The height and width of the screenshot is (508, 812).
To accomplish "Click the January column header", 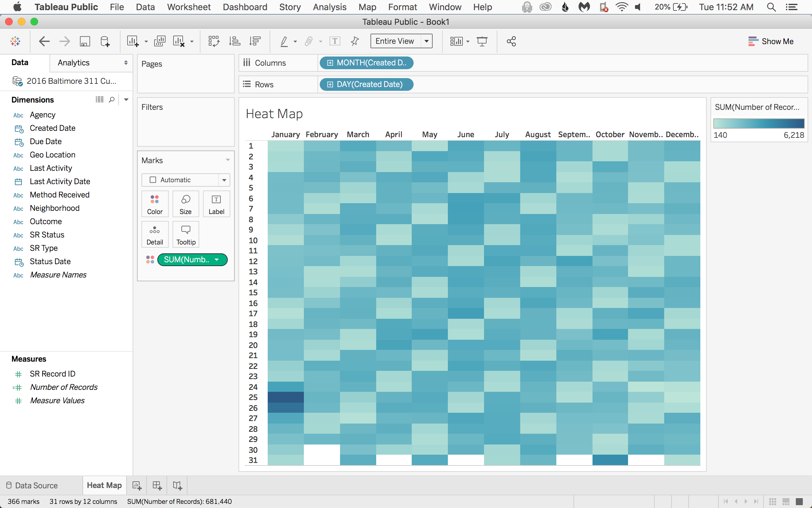I will tap(285, 134).
